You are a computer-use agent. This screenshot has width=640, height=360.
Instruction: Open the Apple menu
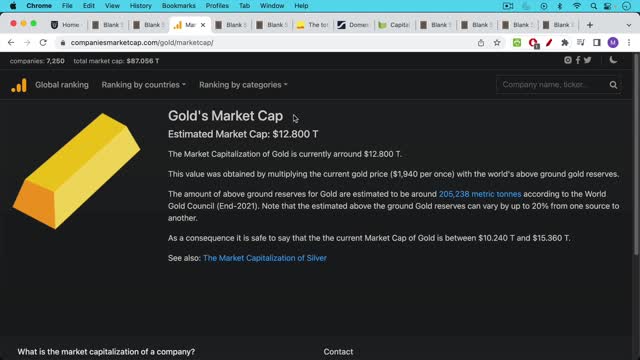pos(13,6)
